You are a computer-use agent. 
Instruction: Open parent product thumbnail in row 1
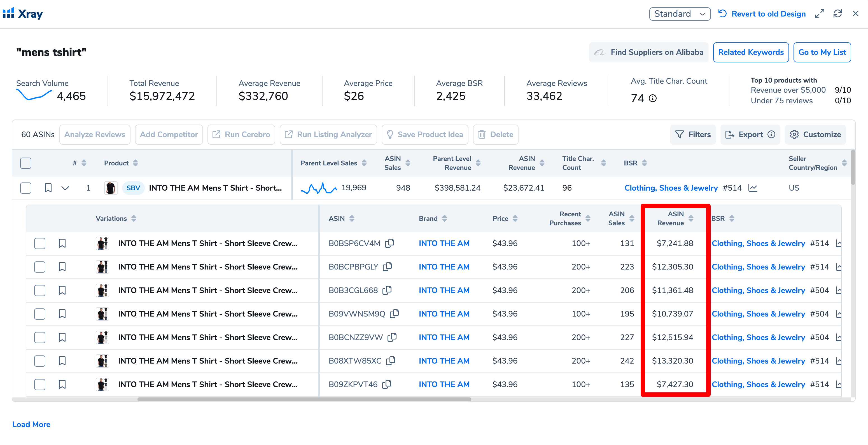[x=110, y=188]
